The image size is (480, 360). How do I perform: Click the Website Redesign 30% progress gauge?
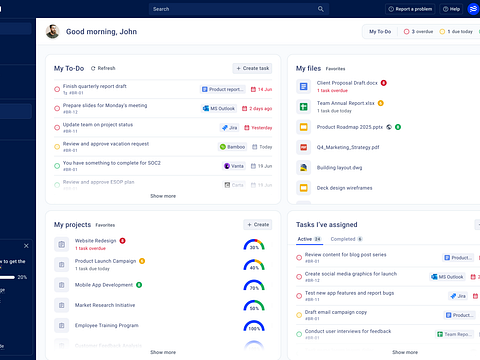pyautogui.click(x=254, y=244)
